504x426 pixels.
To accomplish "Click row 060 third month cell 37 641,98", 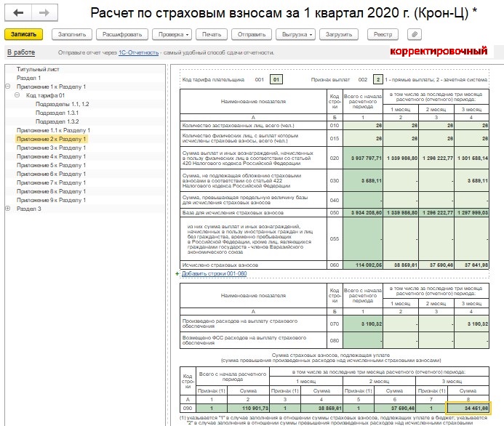I will [471, 265].
